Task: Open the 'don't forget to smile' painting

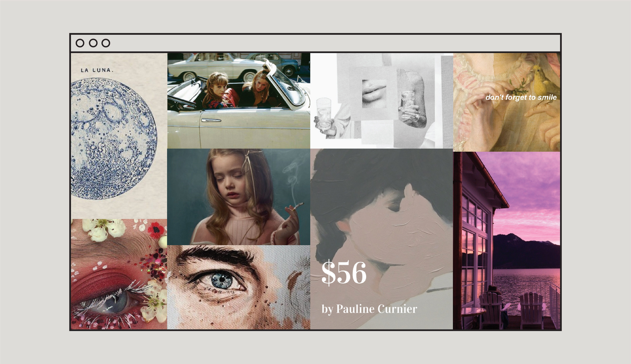Action: (507, 102)
